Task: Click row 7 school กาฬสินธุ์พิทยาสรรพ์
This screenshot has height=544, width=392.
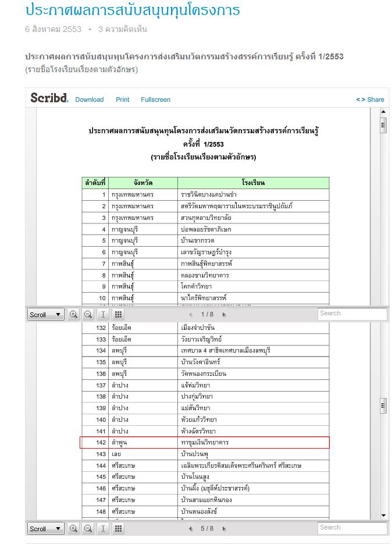Action: tap(206, 264)
